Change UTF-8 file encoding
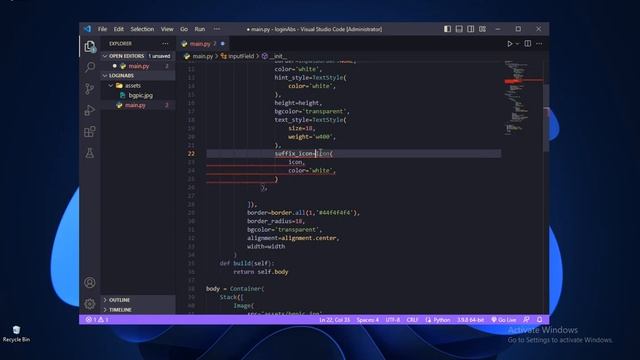The image size is (640, 360). (x=393, y=320)
